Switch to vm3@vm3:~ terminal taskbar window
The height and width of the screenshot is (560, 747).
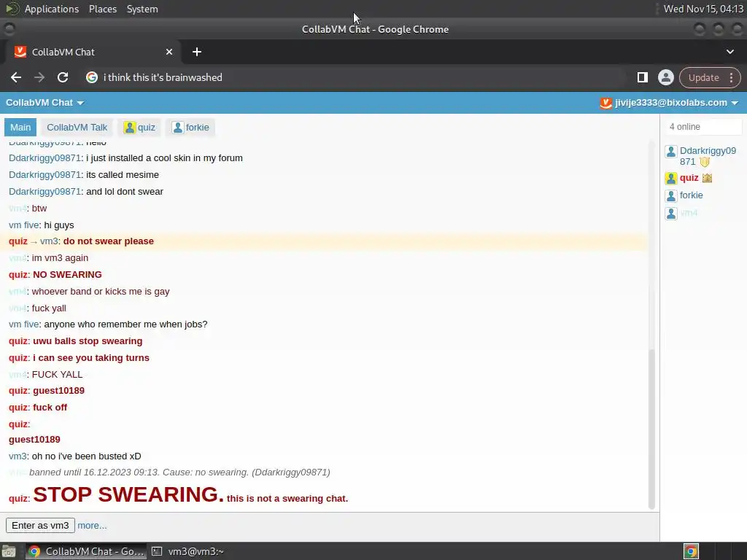(x=188, y=551)
